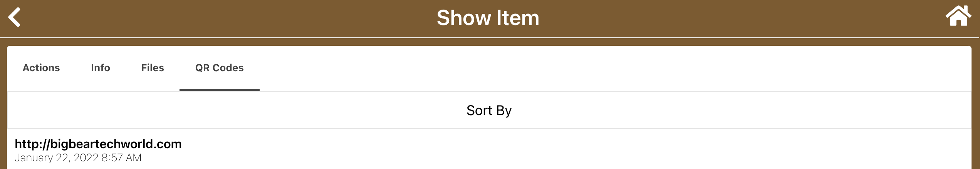980x169 pixels.
Task: Click the January 22, 2022 8:57 AM timestamp
Action: coord(78,158)
